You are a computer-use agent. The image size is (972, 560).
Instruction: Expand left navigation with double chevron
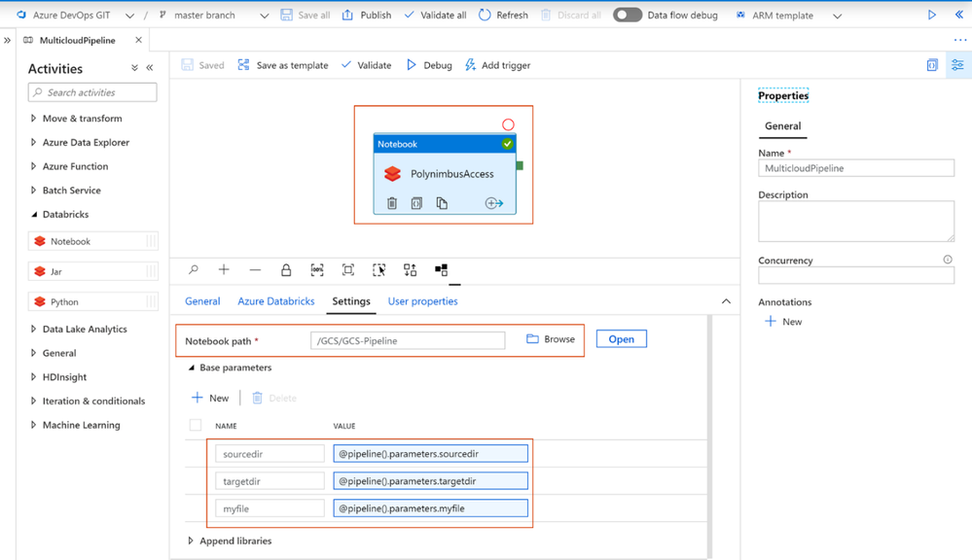(8, 40)
